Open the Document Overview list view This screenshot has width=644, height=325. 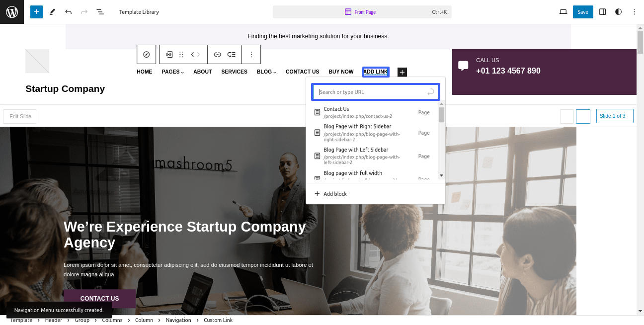coord(100,12)
